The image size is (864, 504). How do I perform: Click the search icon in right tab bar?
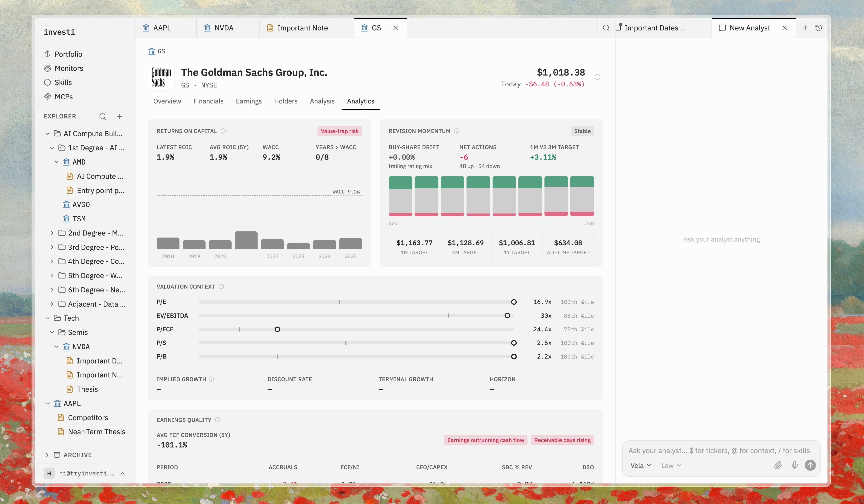point(606,28)
